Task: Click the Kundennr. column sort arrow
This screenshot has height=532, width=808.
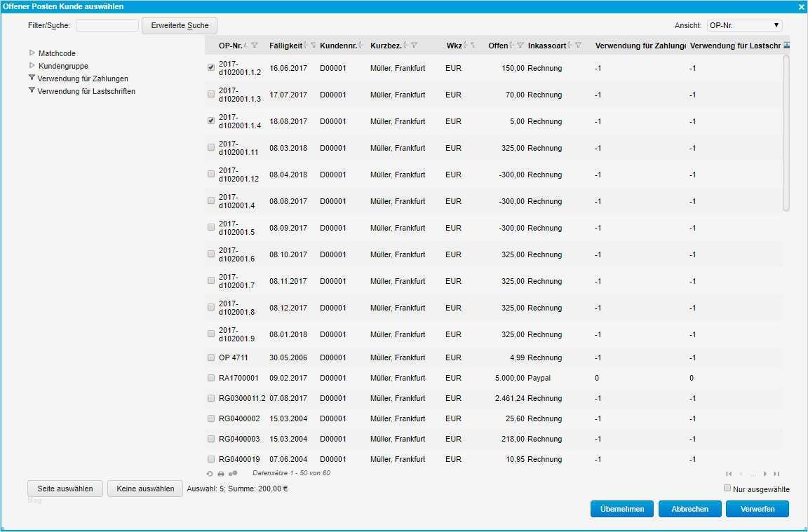Action: (361, 46)
